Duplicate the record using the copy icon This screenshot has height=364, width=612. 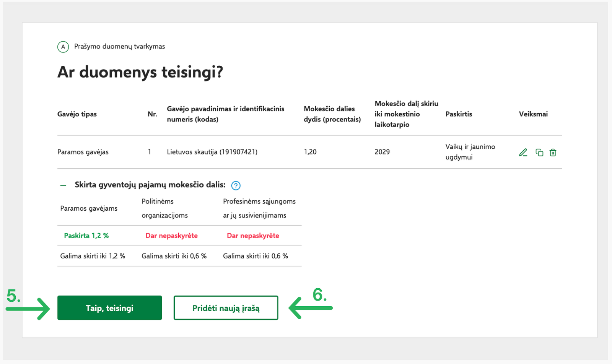(x=539, y=153)
